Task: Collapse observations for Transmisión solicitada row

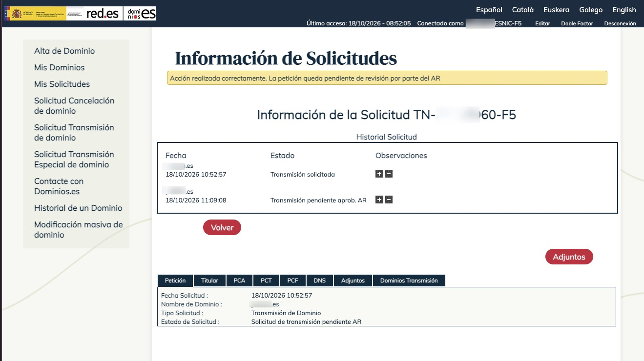Action: coord(389,174)
